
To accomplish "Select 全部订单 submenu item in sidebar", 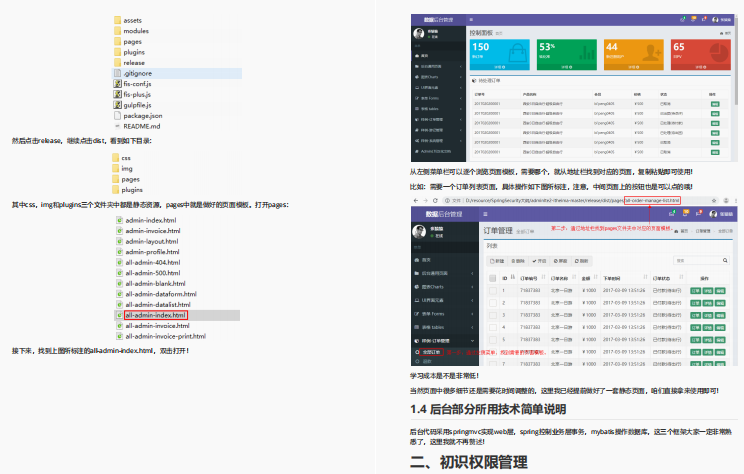I will point(431,352).
